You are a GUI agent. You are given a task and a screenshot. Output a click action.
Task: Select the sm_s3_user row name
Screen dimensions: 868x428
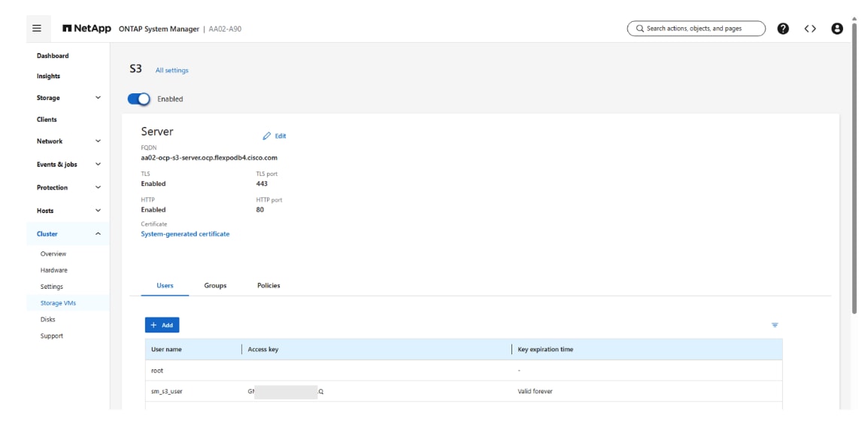point(167,391)
